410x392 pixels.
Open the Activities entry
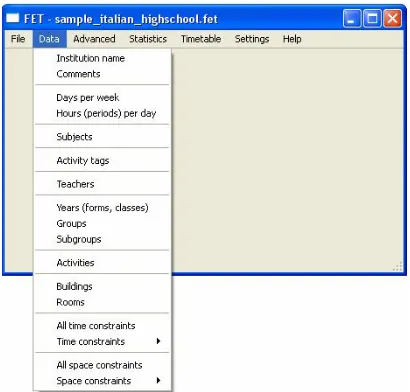[103, 263]
